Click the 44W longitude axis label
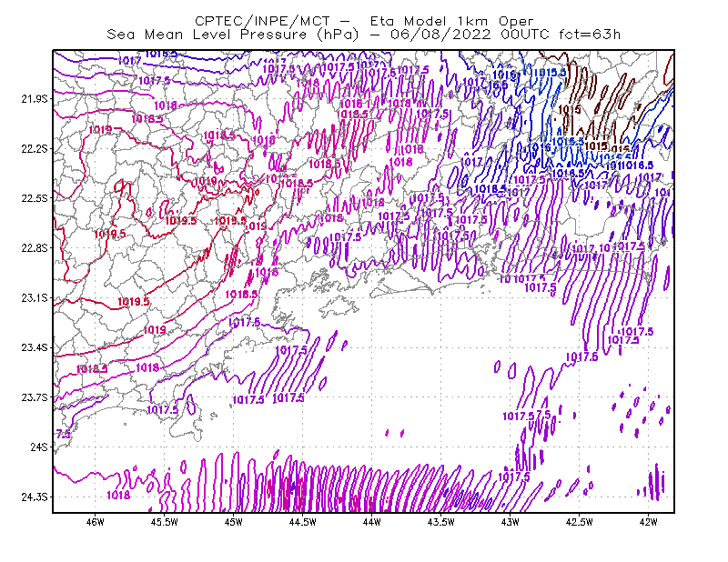Viewport: 728px width, 562px height. click(372, 522)
